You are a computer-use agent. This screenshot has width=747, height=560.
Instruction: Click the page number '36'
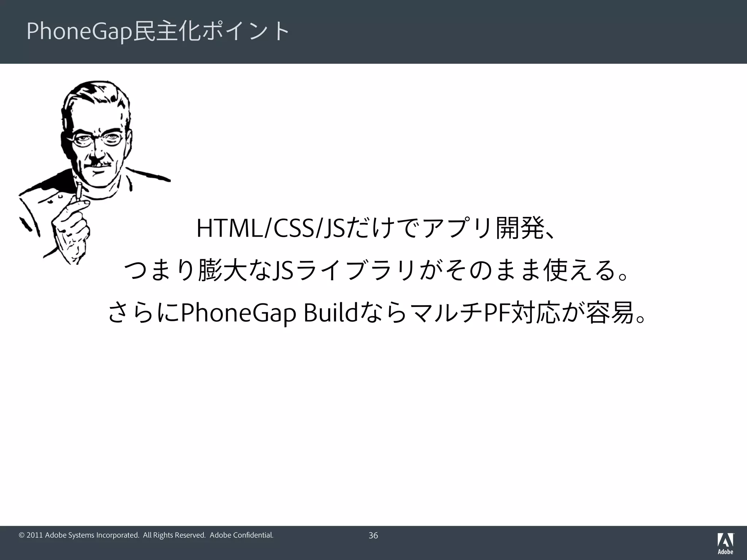(373, 536)
